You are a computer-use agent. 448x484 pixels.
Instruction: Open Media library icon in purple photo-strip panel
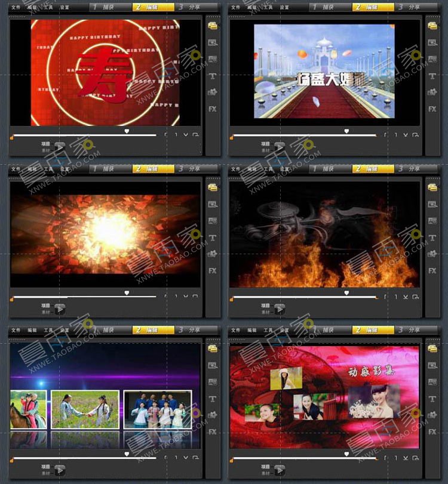[213, 349]
